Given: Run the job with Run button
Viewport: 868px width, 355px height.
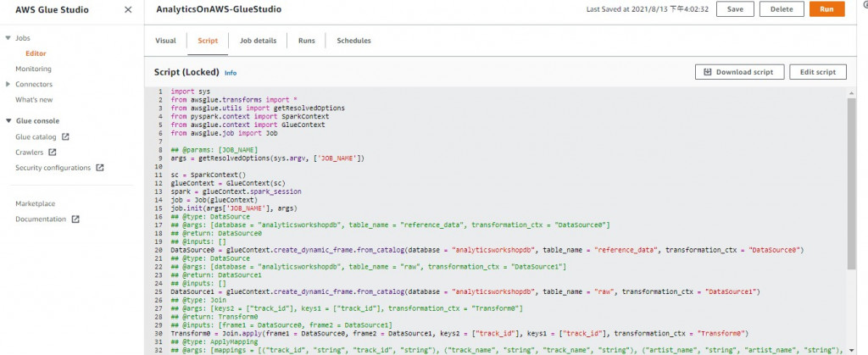Looking at the screenshot, I should 826,8.
